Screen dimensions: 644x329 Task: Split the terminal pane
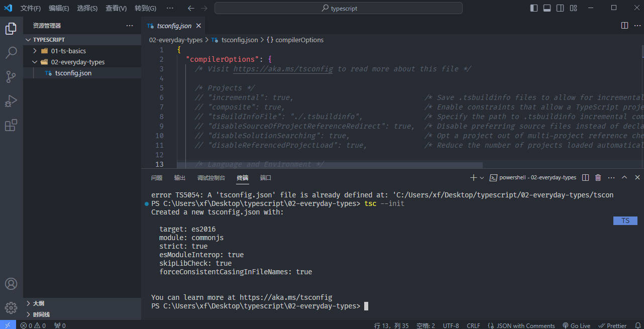(586, 177)
